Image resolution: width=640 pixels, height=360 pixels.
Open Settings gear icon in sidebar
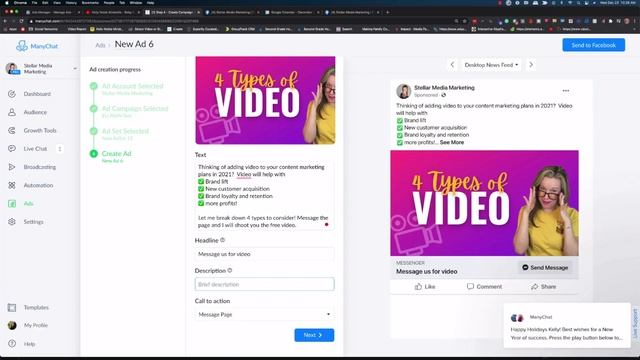(12, 222)
